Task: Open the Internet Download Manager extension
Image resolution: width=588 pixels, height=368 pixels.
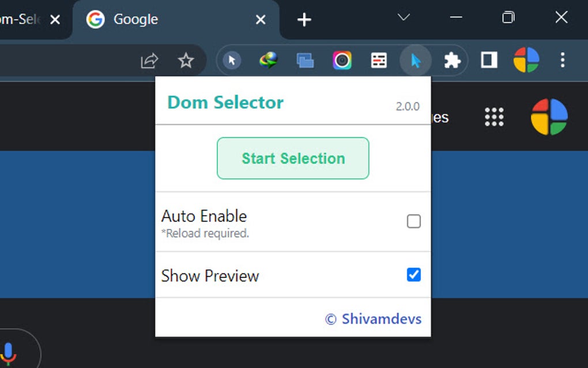Action: coord(268,60)
